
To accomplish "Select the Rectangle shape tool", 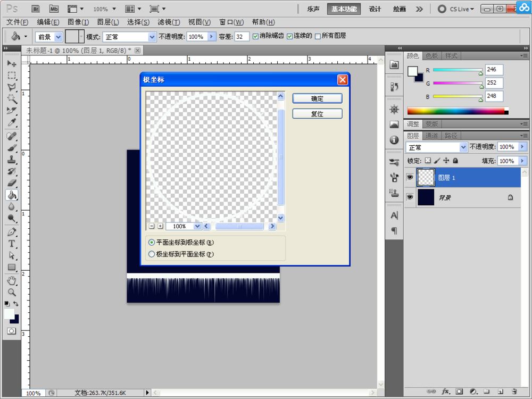I will pos(12,267).
